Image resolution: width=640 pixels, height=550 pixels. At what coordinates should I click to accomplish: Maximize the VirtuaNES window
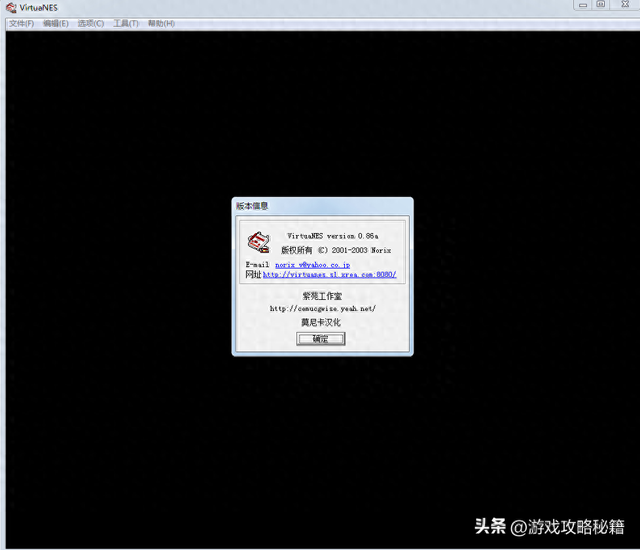coord(601,4)
